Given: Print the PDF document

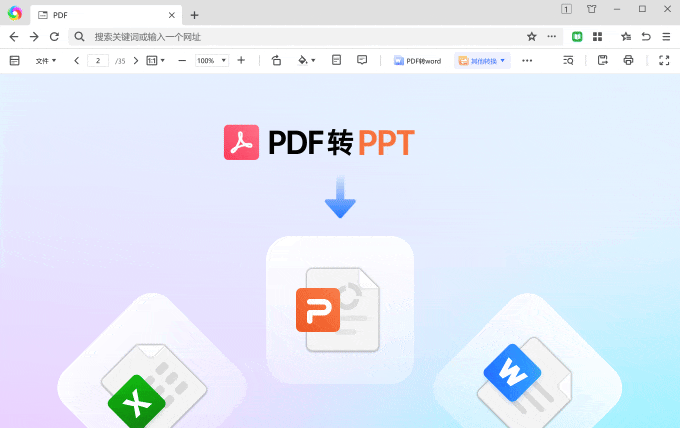Looking at the screenshot, I should (x=628, y=61).
